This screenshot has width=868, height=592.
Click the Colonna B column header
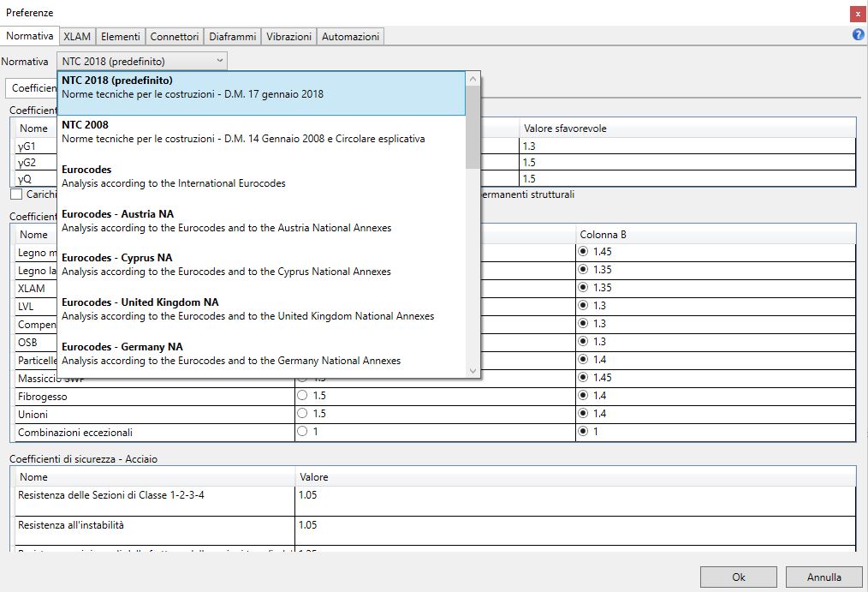716,234
